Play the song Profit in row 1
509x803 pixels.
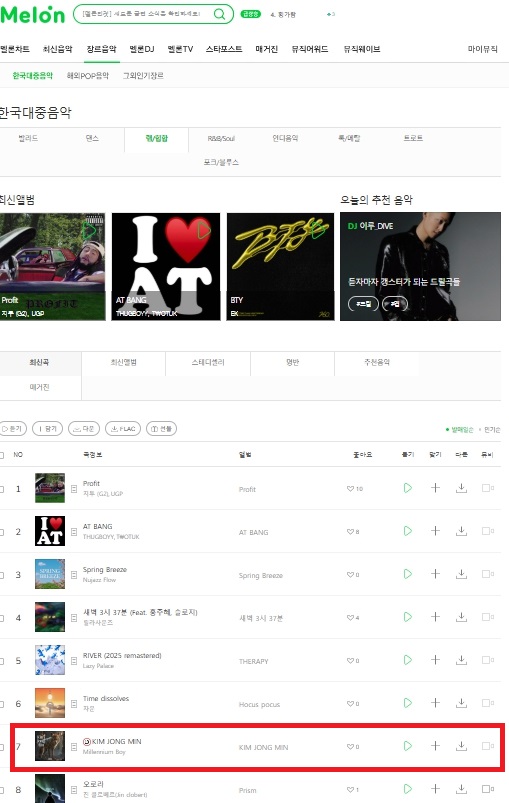coord(408,488)
